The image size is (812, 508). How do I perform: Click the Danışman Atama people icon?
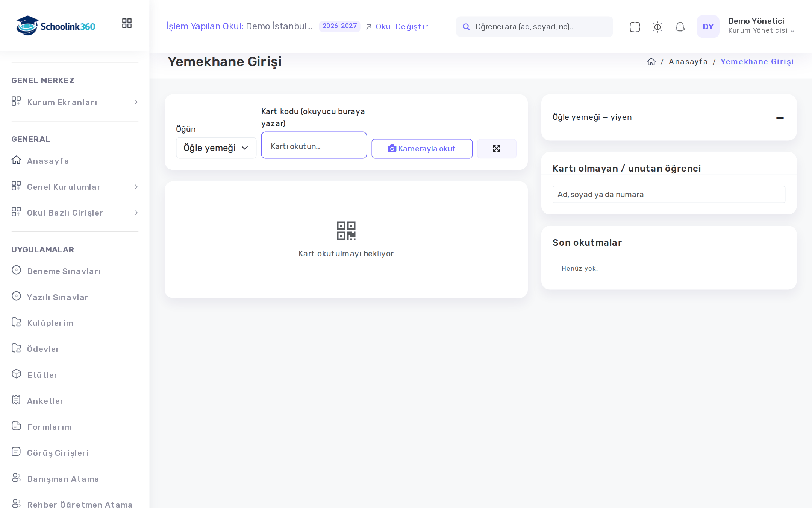click(16, 478)
